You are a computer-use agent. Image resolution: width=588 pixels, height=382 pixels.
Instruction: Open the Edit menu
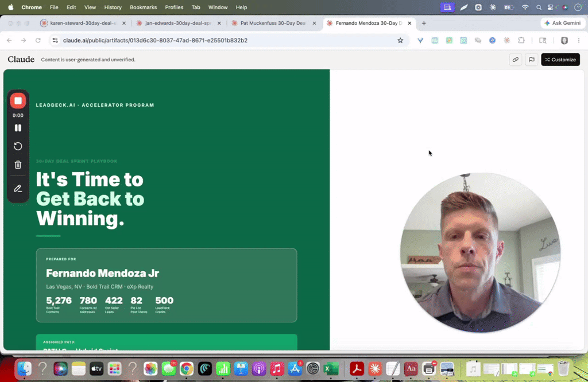pos(71,7)
